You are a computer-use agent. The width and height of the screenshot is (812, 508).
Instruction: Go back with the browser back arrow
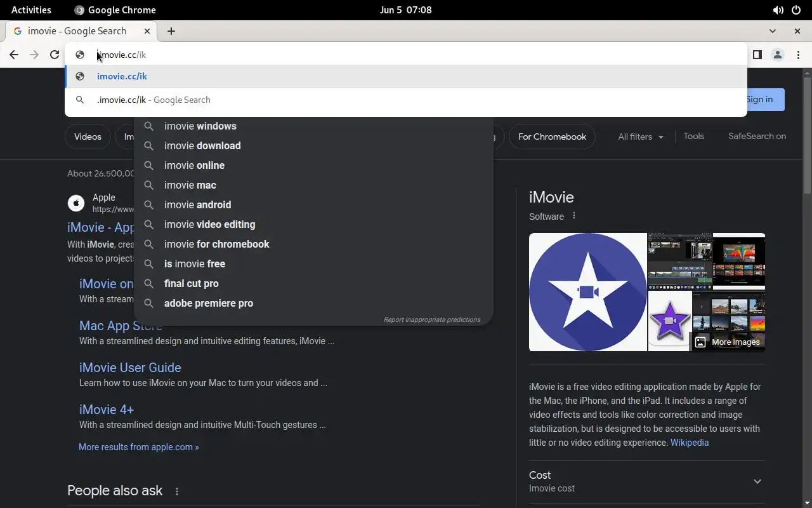14,55
